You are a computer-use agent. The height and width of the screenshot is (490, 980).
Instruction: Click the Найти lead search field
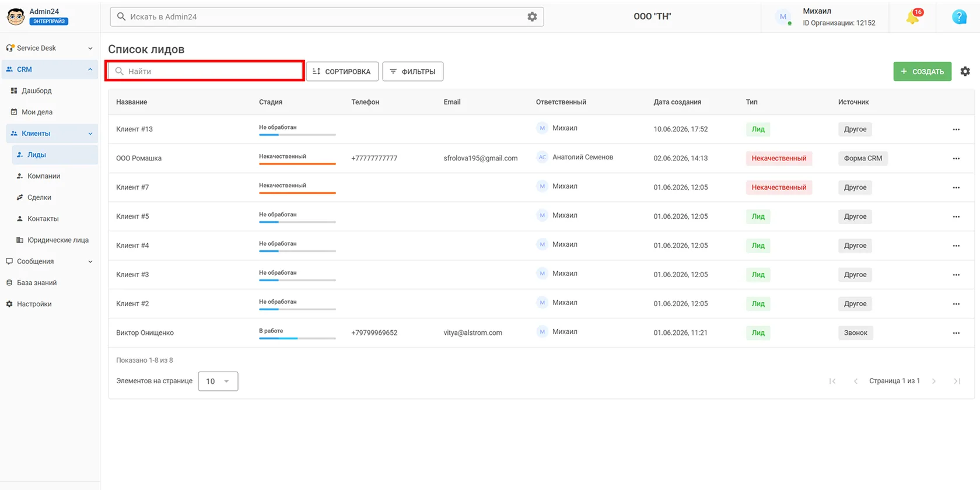pyautogui.click(x=205, y=71)
